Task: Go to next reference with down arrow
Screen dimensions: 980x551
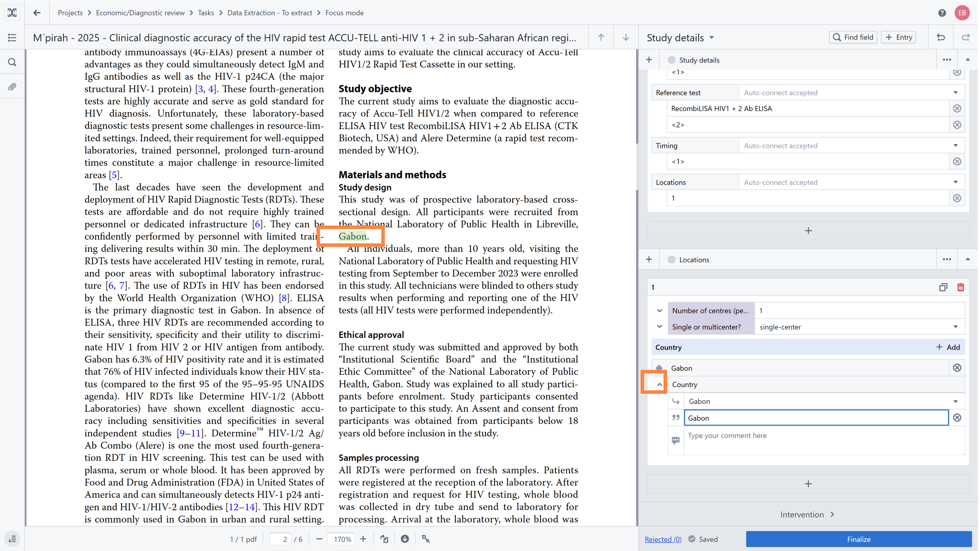Action: click(626, 37)
